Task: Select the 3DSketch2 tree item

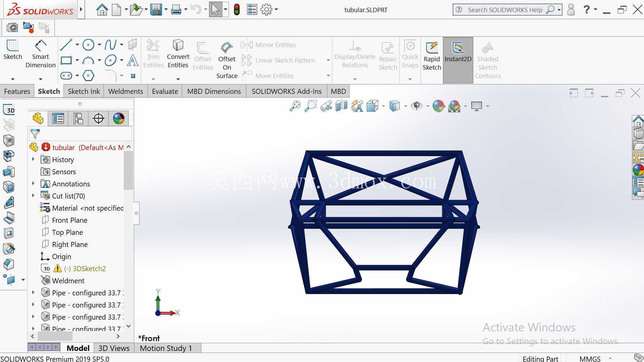Action: click(89, 268)
